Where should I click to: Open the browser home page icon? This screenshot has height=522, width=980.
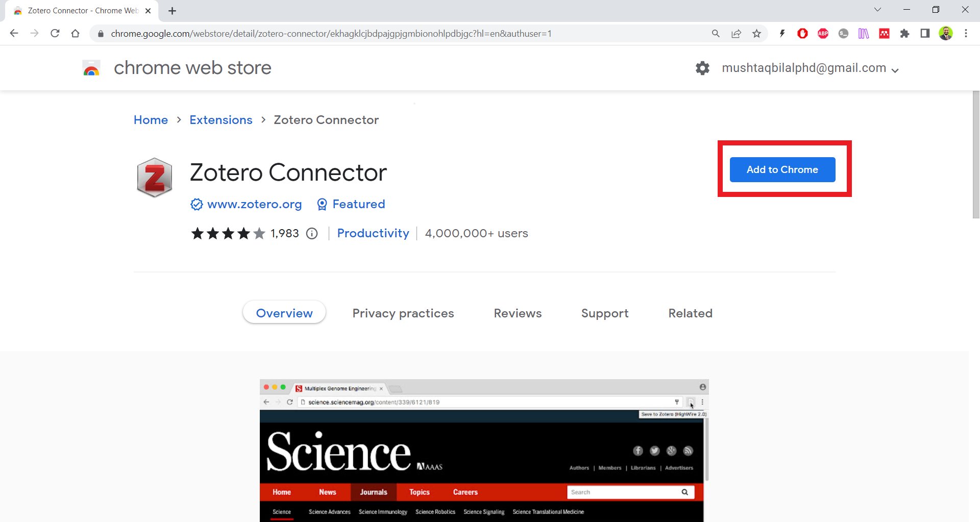pyautogui.click(x=76, y=34)
